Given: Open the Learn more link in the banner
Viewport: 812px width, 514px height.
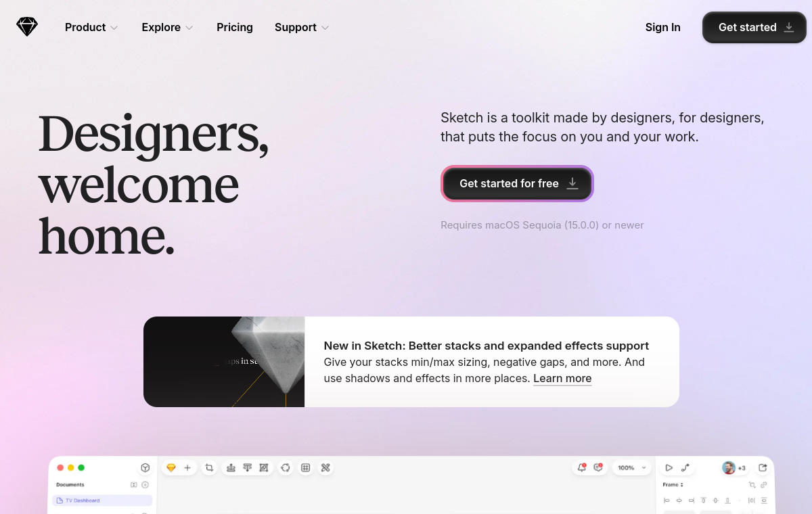Looking at the screenshot, I should click(x=562, y=378).
